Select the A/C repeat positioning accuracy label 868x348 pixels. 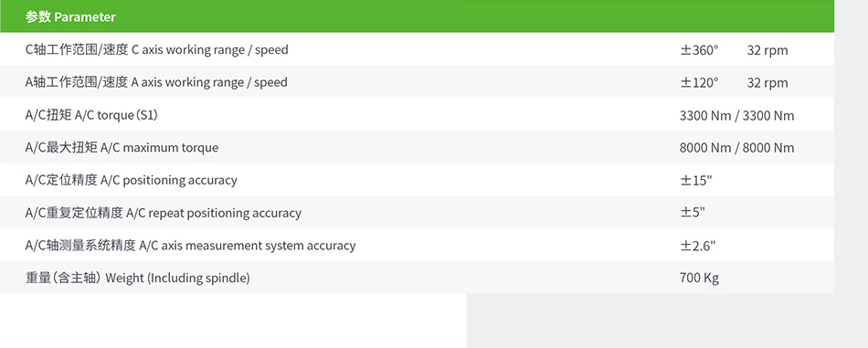164,213
